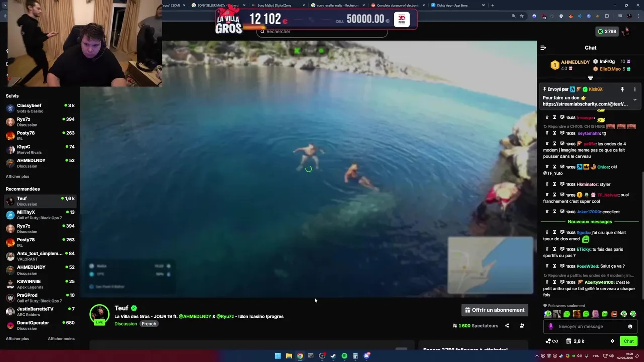This screenshot has width=644, height=362.
Task: Timeout user Hkminator with hourglass icon
Action: pyautogui.click(x=555, y=184)
